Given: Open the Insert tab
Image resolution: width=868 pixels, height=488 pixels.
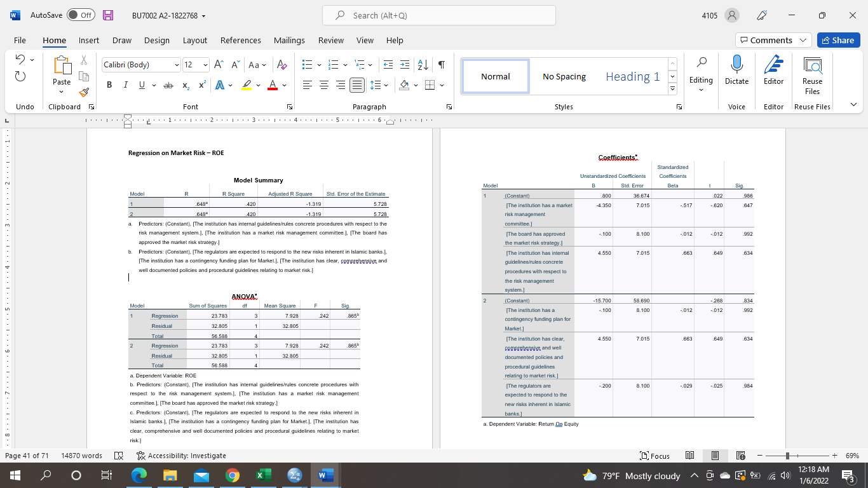Looking at the screenshot, I should tap(89, 40).
